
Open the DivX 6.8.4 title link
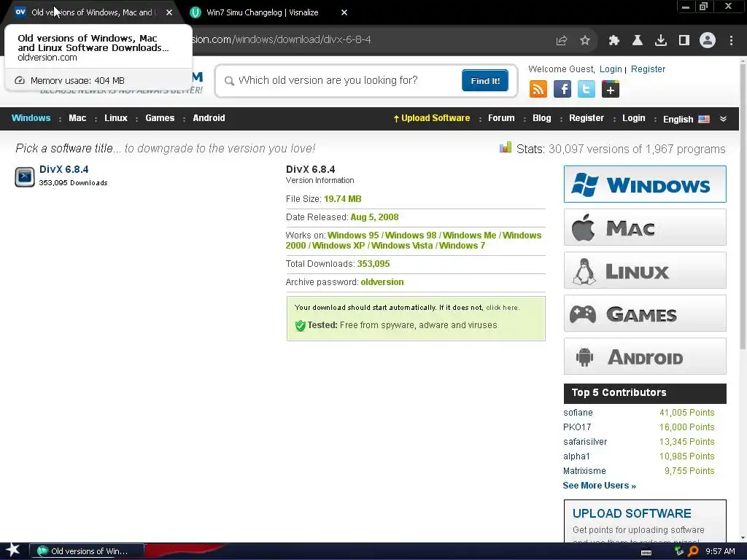(64, 169)
